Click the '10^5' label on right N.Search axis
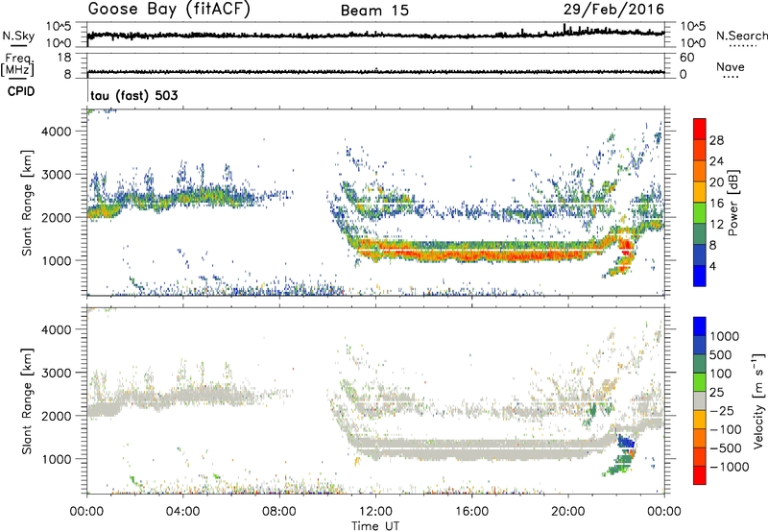 click(x=693, y=27)
